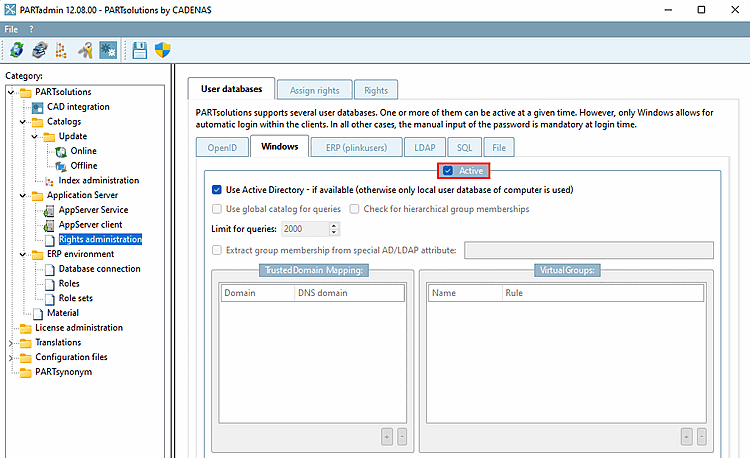Select the Windows database tab
750x458 pixels.
click(280, 146)
